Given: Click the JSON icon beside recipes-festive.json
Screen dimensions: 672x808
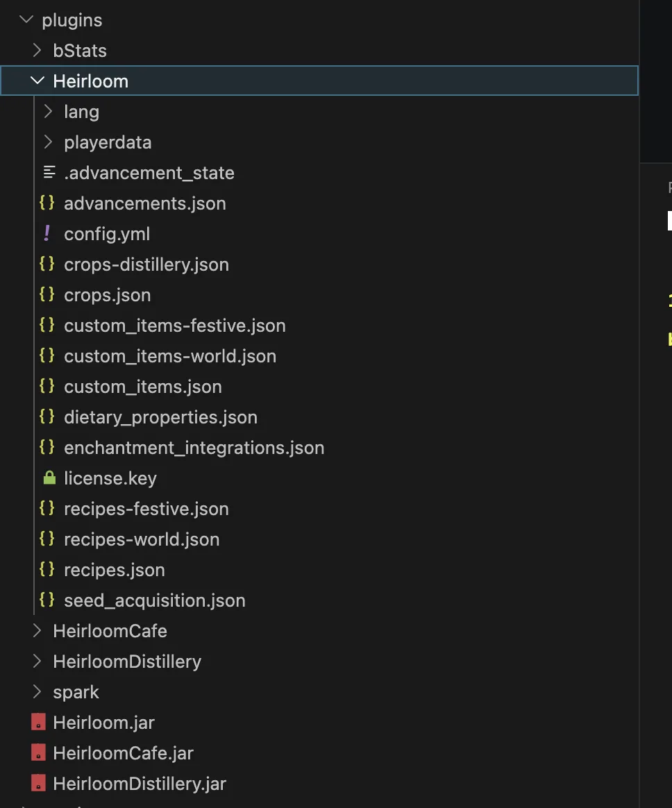Looking at the screenshot, I should tap(47, 508).
